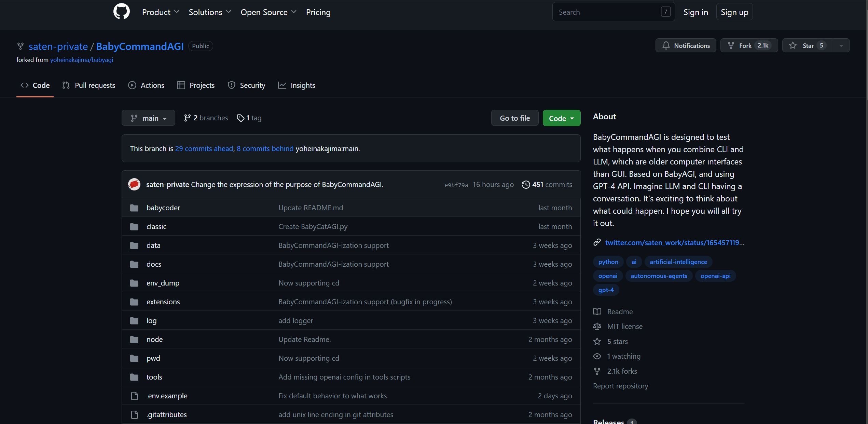Click the GitHub logo icon
The image size is (868, 424).
pyautogui.click(x=121, y=12)
